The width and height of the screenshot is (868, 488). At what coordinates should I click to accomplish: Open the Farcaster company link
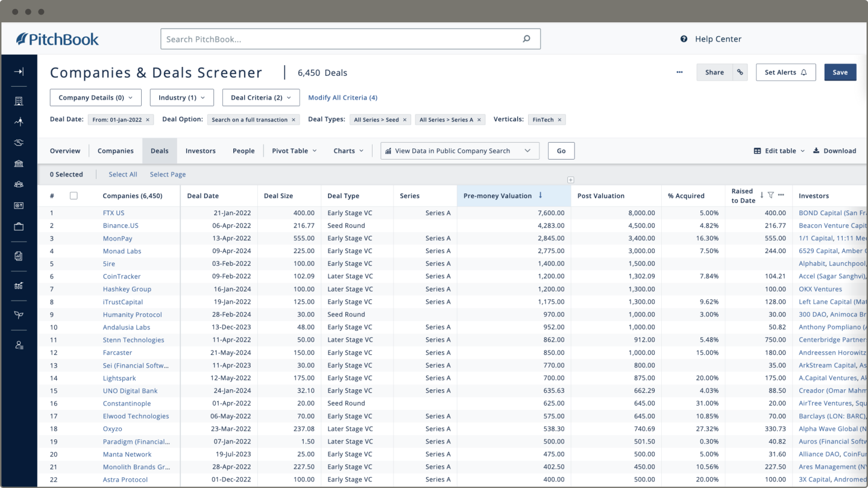(x=118, y=352)
